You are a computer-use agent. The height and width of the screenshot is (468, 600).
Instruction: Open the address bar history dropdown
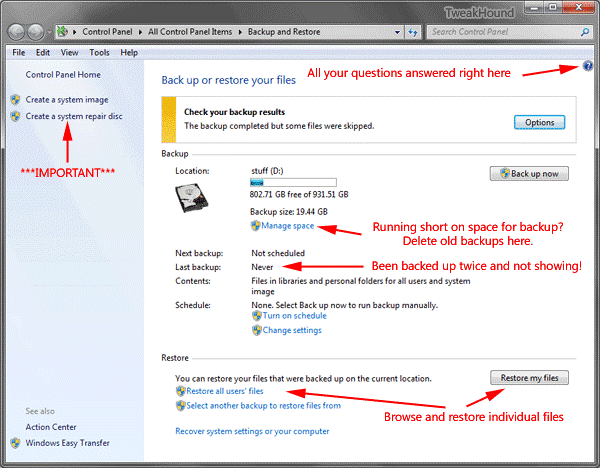pos(397,33)
